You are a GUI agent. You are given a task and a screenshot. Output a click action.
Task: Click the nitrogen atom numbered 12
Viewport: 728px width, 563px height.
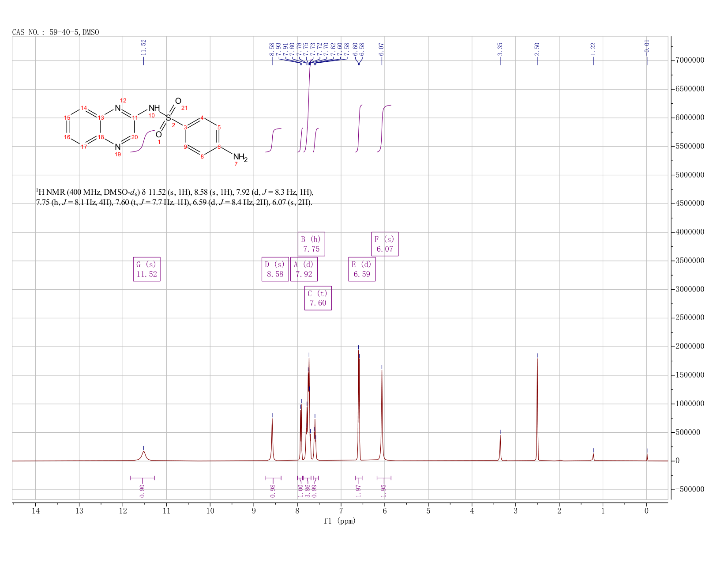coord(117,108)
